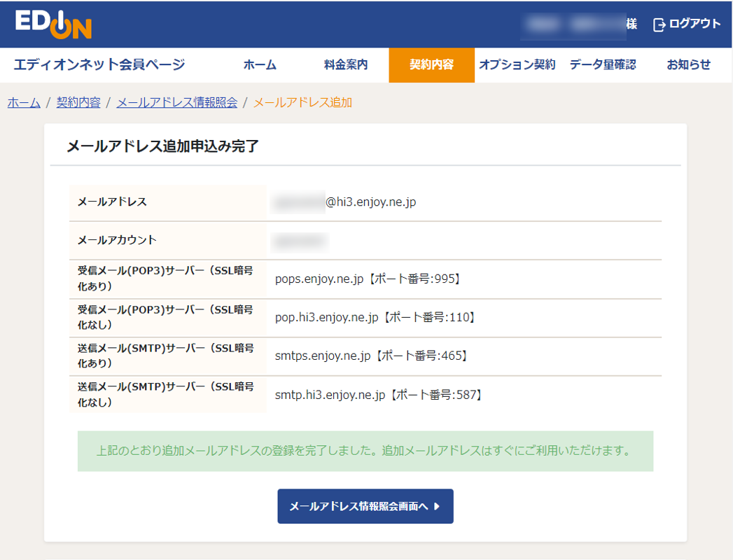Click the ホーム breadcrumb link

[x=24, y=103]
